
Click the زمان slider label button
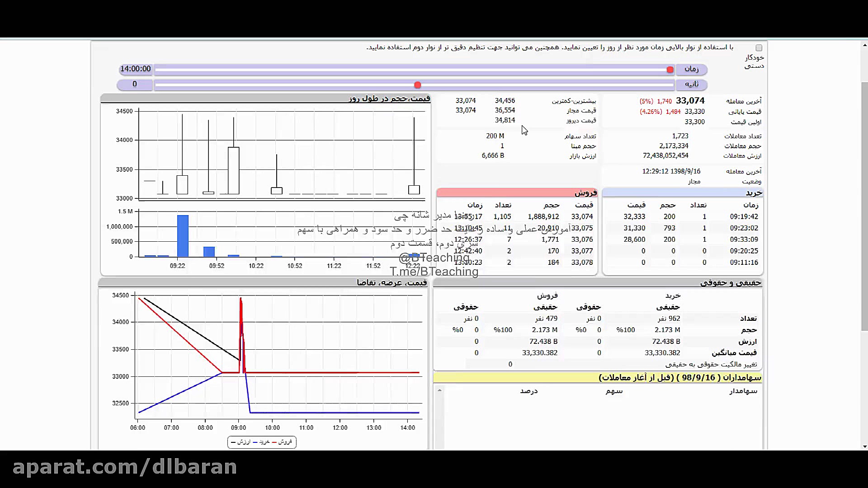(x=691, y=69)
